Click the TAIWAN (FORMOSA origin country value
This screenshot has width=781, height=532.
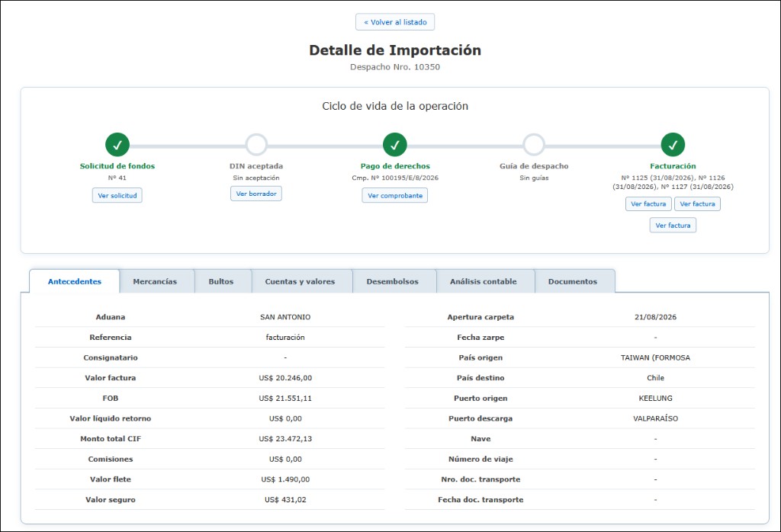click(x=655, y=357)
